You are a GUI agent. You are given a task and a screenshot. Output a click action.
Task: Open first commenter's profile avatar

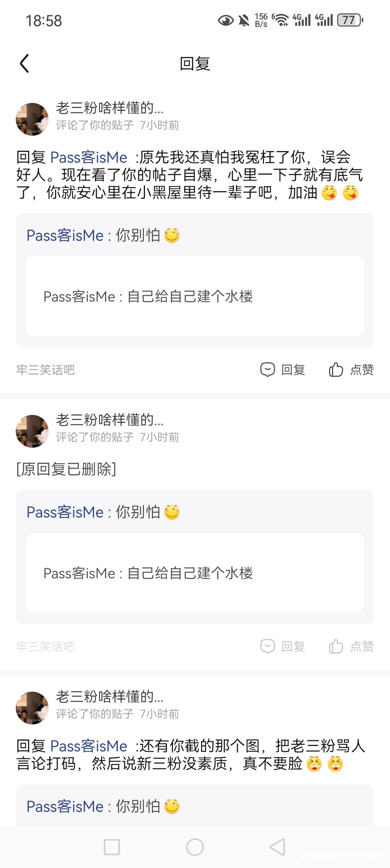[x=32, y=119]
